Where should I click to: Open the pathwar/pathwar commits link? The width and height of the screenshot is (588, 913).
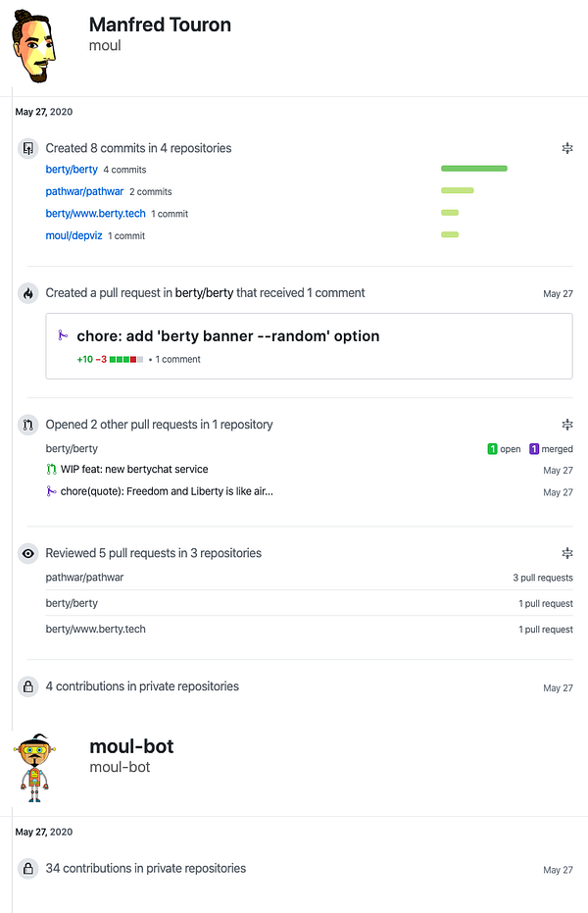click(x=84, y=192)
